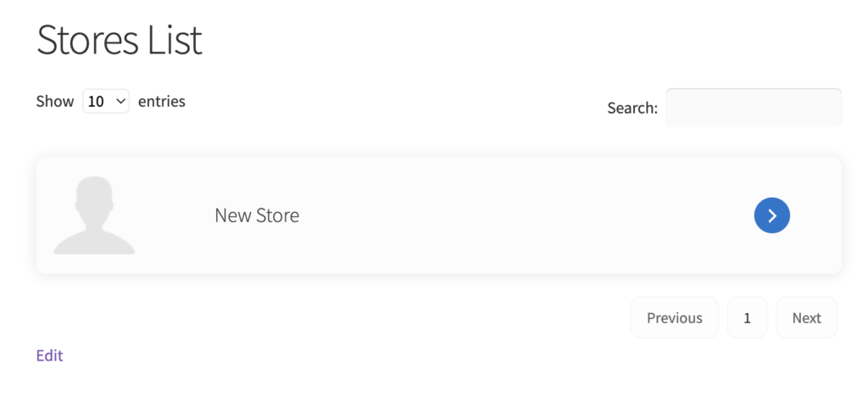Select page 1 in pagination
868x402 pixels.
(747, 318)
